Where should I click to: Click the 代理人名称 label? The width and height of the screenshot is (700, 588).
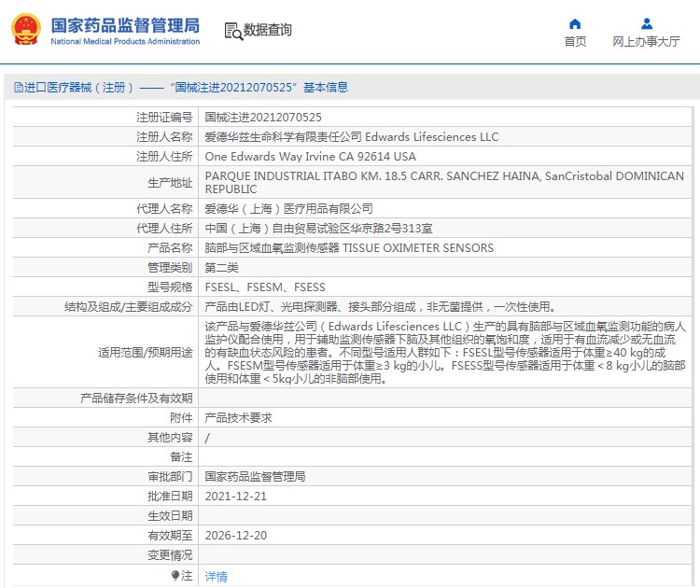[164, 208]
